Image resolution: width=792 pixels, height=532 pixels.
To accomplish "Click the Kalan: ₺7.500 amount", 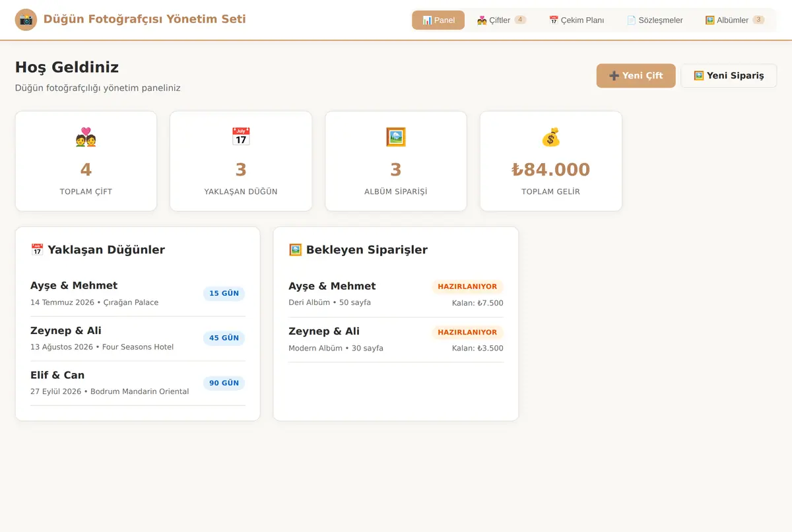I will [477, 304].
